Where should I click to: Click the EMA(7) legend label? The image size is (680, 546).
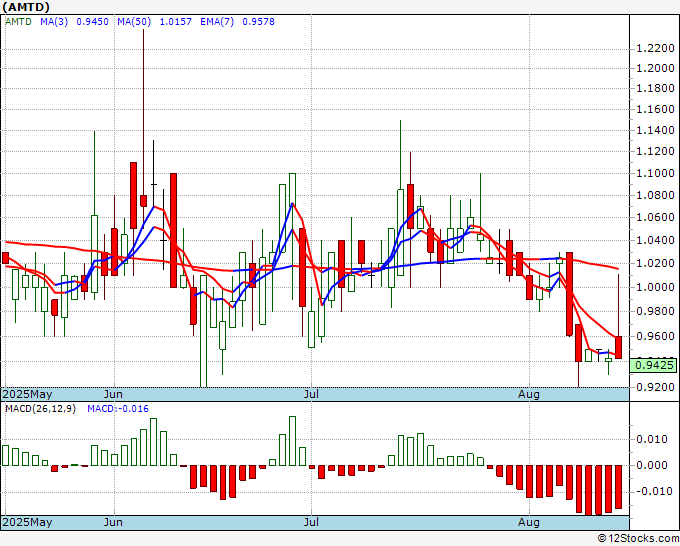point(217,22)
